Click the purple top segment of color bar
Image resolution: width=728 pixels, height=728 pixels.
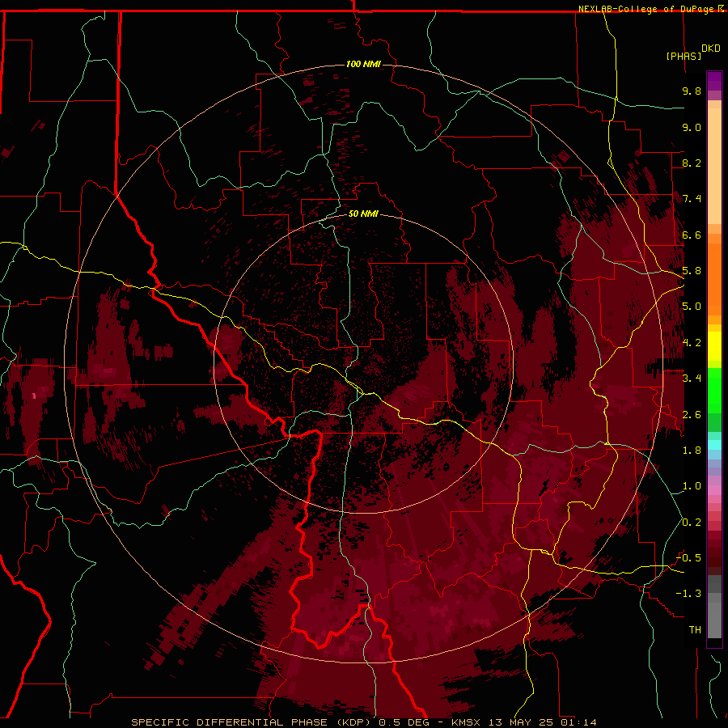(x=714, y=81)
